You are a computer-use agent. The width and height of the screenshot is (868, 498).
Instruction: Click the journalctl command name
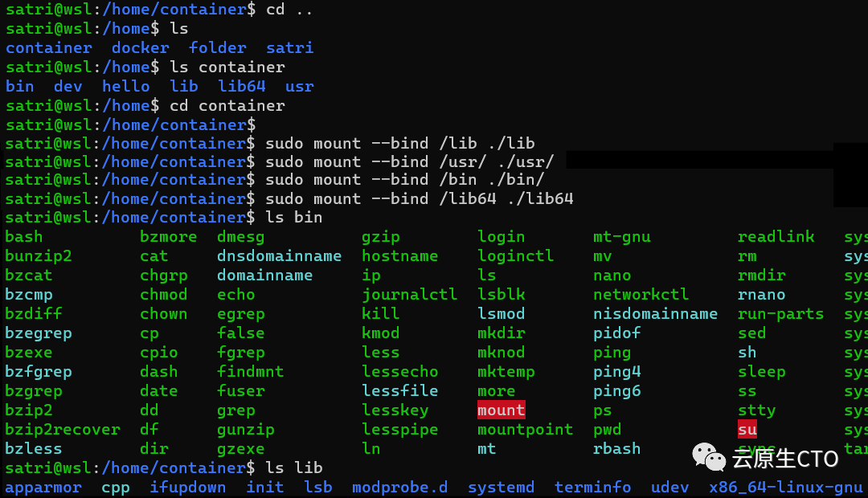coord(410,294)
